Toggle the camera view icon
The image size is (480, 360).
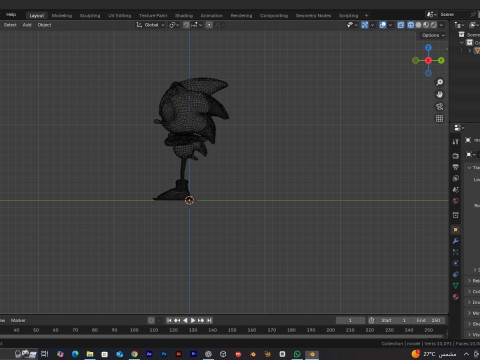coord(439,106)
